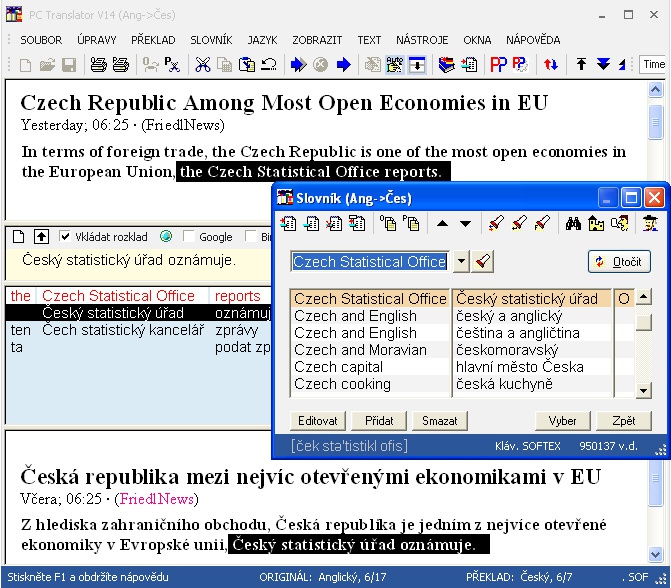Open the NÁSTROJE menu

coord(421,40)
